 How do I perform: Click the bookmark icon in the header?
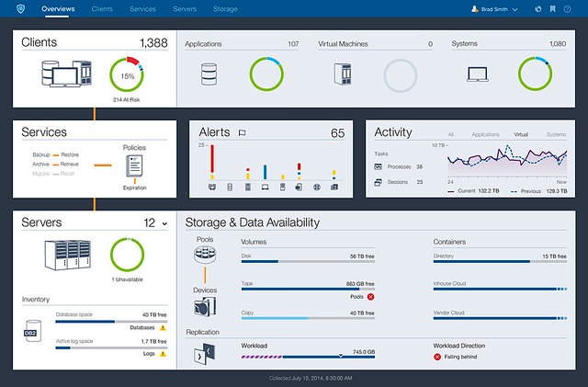point(552,8)
